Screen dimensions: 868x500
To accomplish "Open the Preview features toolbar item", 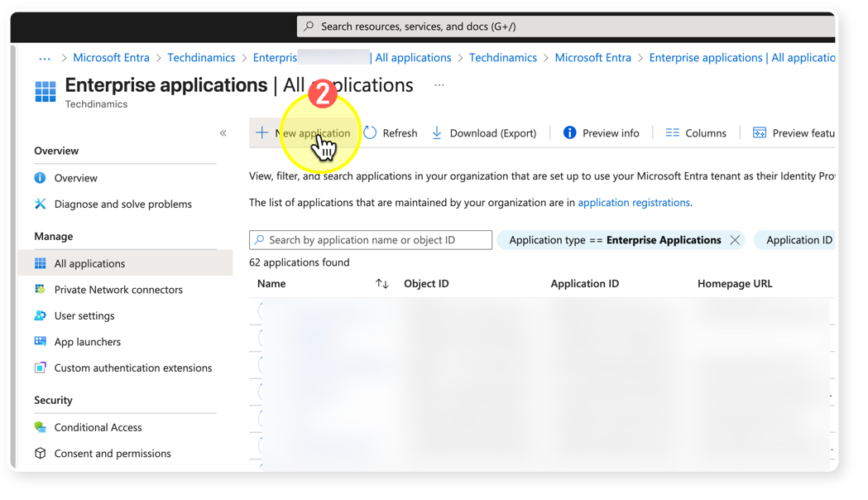I will pos(794,133).
